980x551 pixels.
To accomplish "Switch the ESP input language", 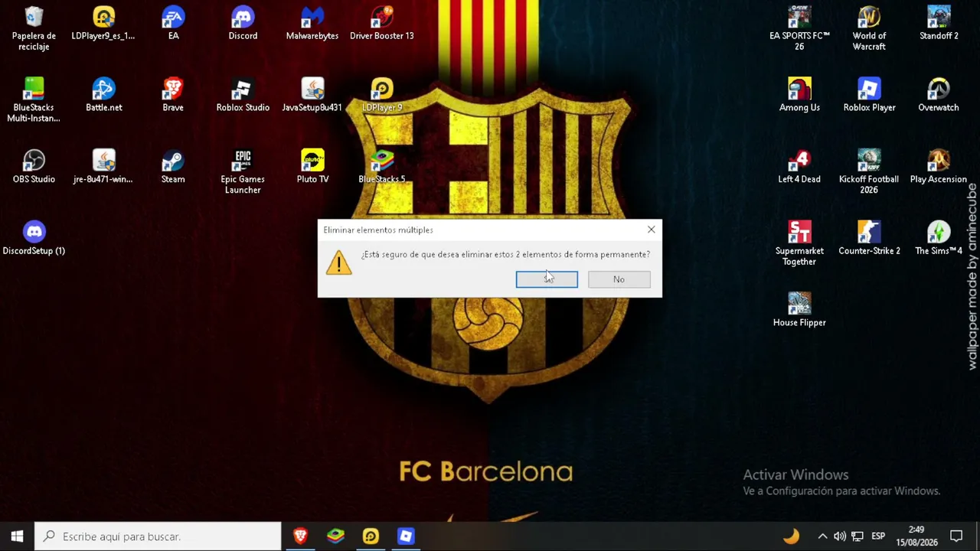I will pos(878,536).
